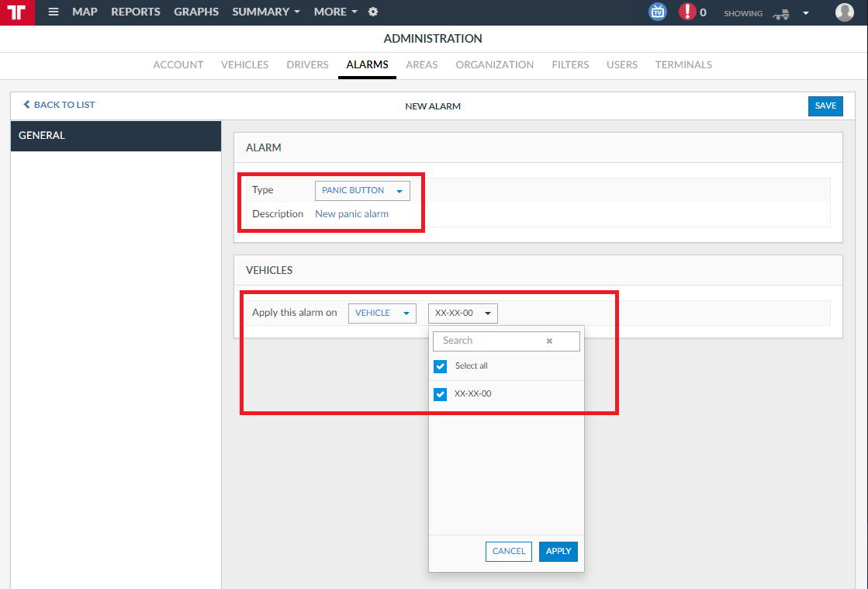Collapse the XX-XX-00 vehicle selector dropdown
Screen dimensions: 868x589
point(463,314)
